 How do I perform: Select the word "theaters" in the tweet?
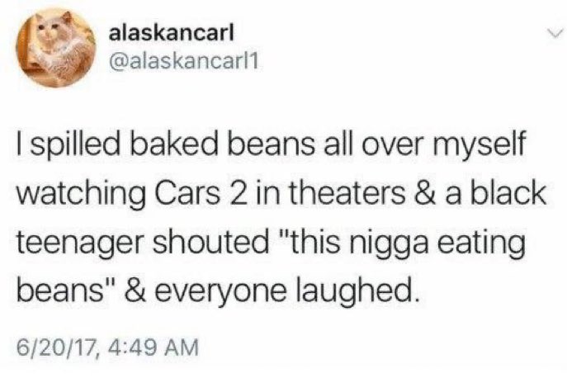point(347,193)
